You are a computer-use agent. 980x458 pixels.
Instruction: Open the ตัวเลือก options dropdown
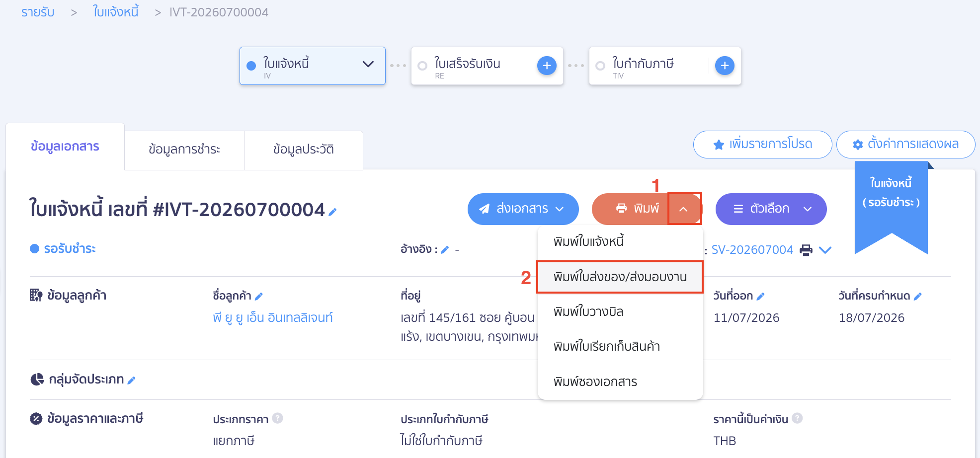point(771,209)
